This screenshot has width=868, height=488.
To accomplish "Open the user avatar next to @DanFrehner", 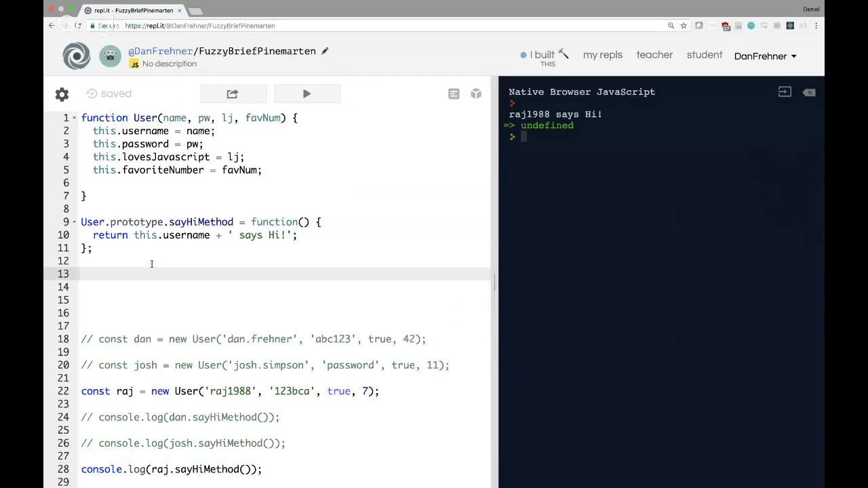I will pyautogui.click(x=111, y=56).
